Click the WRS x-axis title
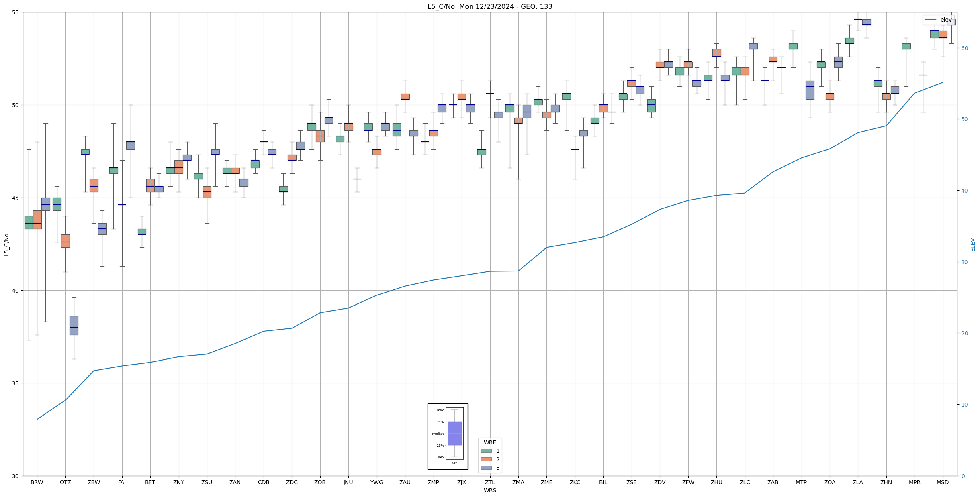This screenshot has width=980, height=497. 489,490
